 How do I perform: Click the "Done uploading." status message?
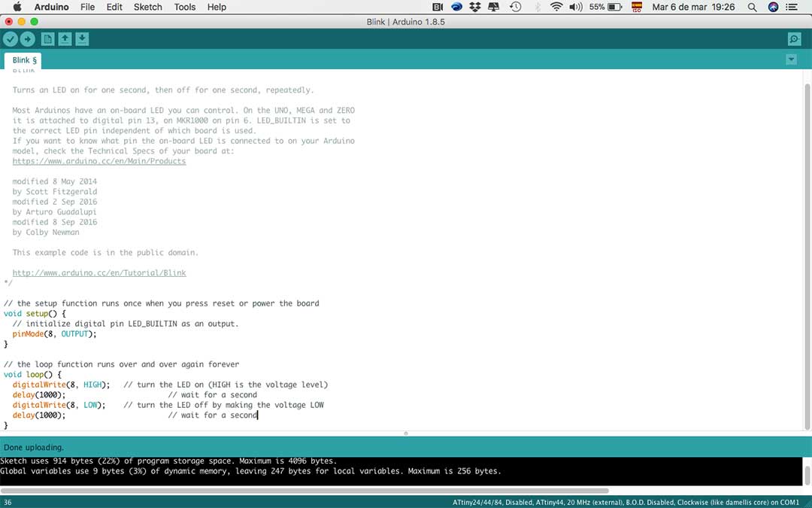[34, 447]
